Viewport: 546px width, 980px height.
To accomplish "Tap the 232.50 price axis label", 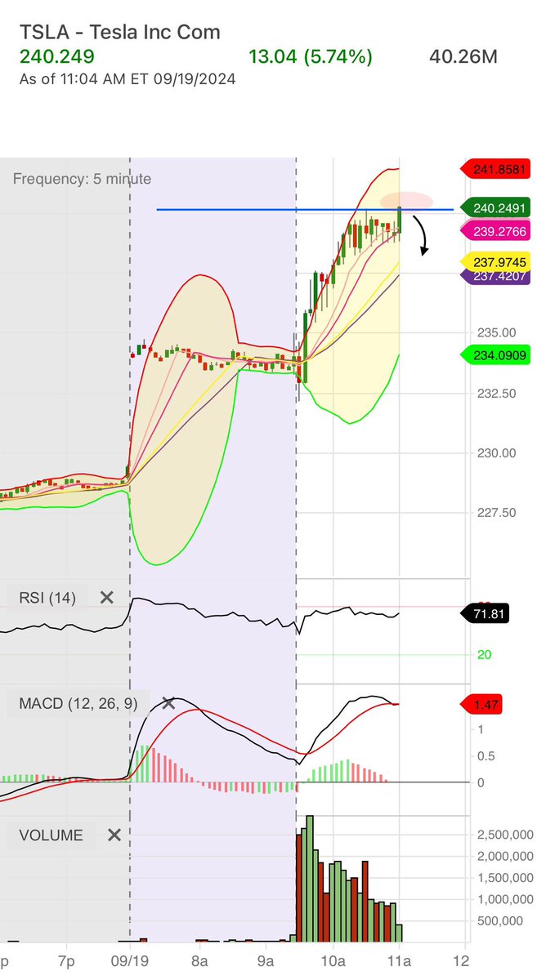I will [495, 393].
